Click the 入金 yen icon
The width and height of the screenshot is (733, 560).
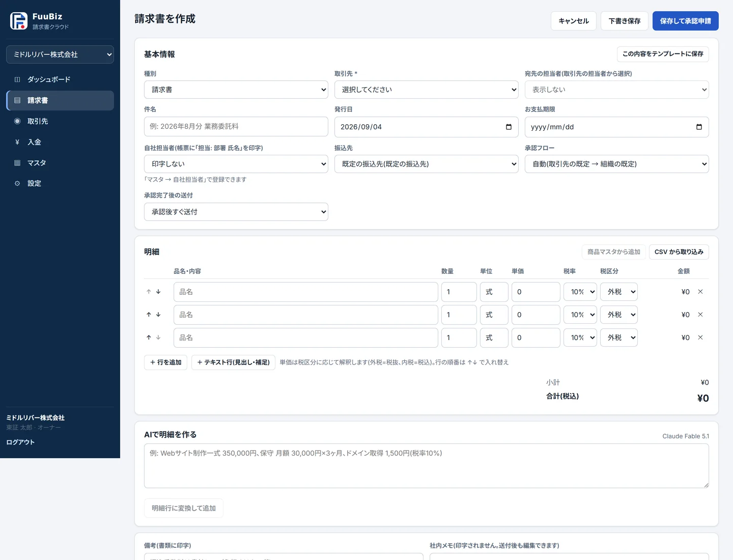[17, 142]
